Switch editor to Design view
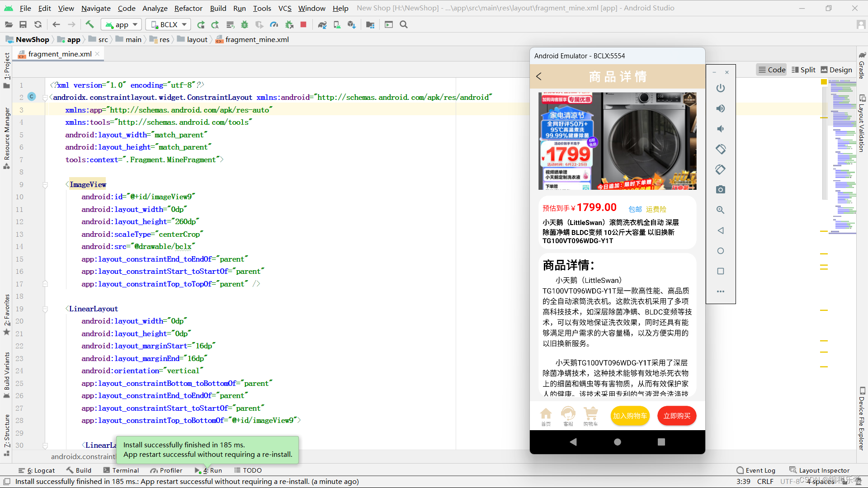 [836, 70]
